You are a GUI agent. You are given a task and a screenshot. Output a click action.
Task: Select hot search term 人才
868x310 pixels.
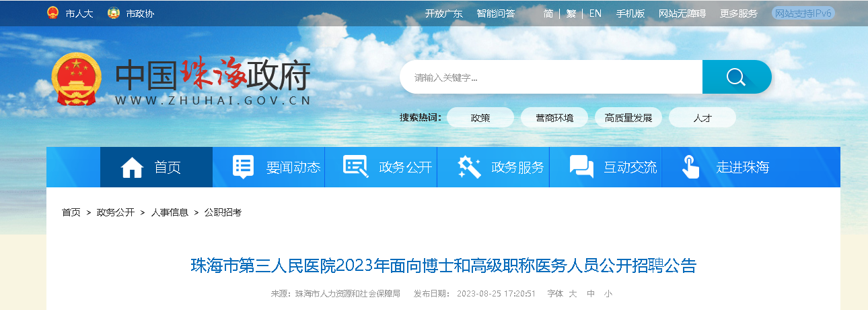tap(702, 117)
